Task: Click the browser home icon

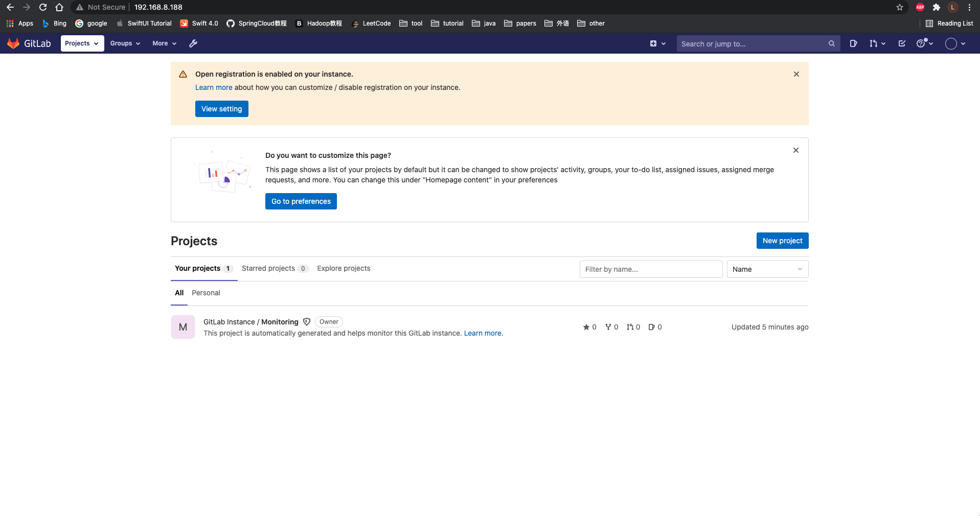Action: pos(59,7)
